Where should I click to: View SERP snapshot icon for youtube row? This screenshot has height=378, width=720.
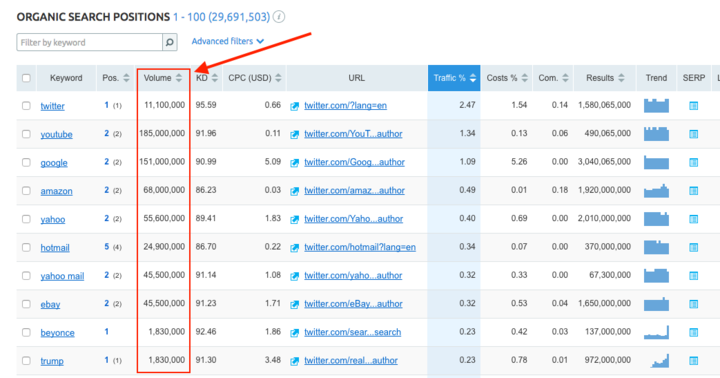(693, 134)
